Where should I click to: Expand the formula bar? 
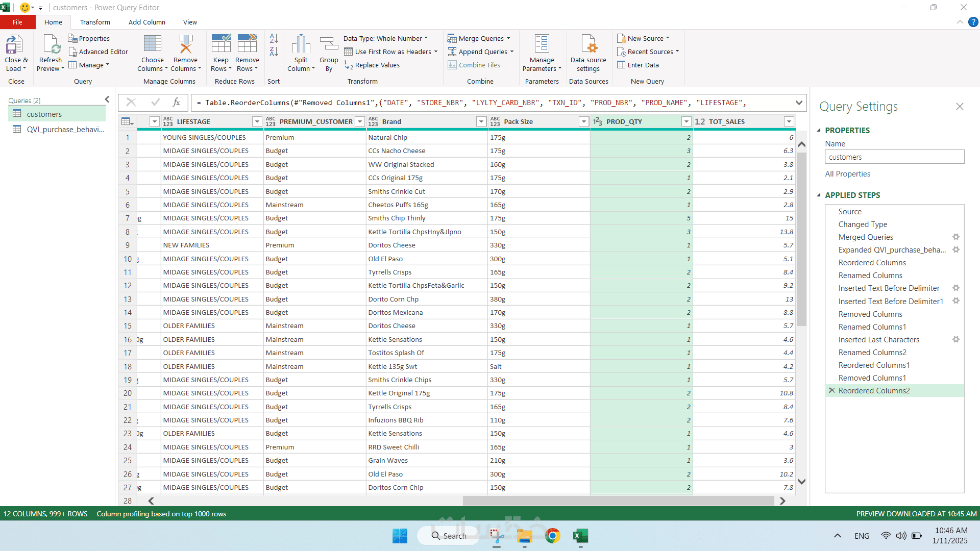pyautogui.click(x=798, y=103)
